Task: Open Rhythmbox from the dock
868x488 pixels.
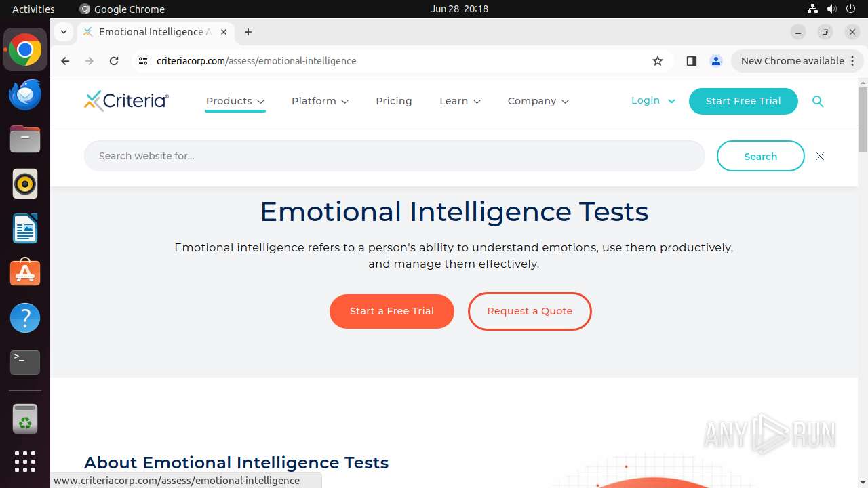Action: point(25,184)
